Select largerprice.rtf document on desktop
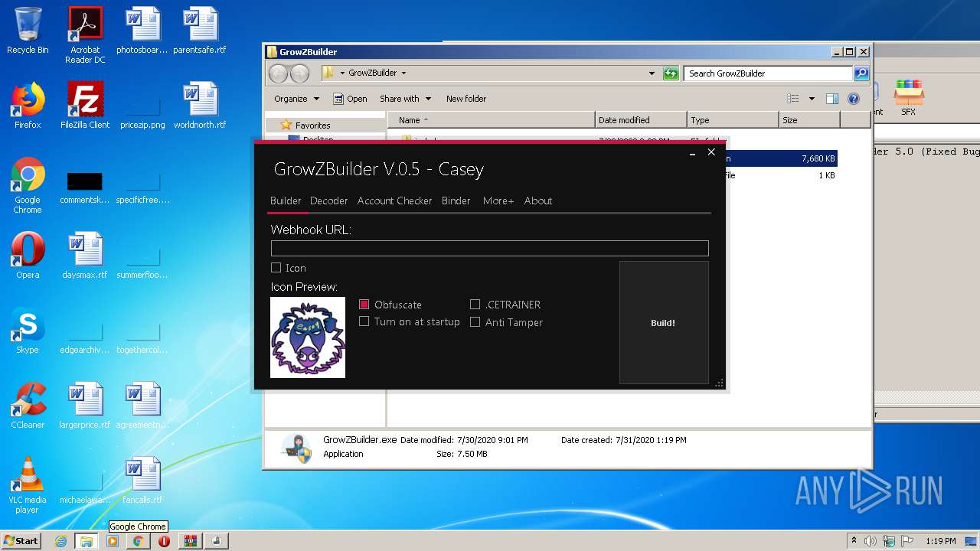Viewport: 980px width, 551px height. [x=85, y=406]
